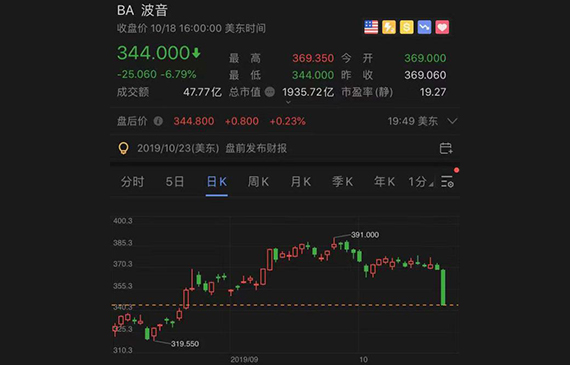Switch to the 5日 tab
The image size is (570, 365).
click(x=175, y=181)
